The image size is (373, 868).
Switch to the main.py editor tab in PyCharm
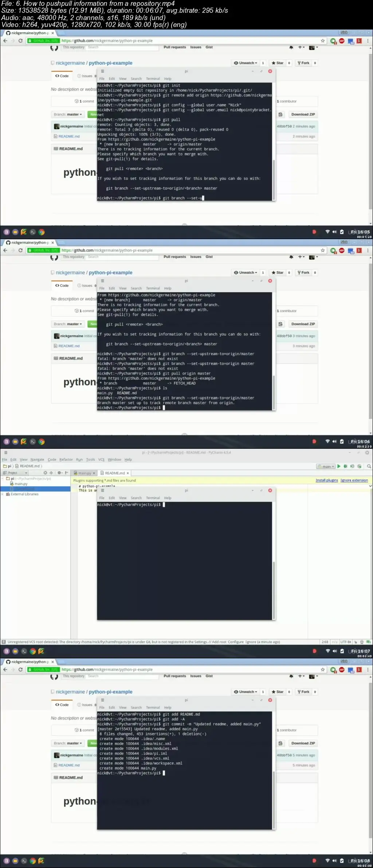click(x=84, y=473)
